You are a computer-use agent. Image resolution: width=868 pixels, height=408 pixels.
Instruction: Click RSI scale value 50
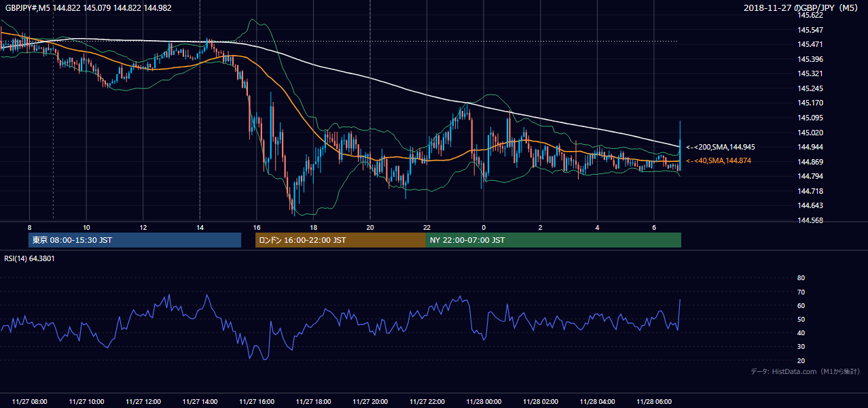tap(801, 319)
